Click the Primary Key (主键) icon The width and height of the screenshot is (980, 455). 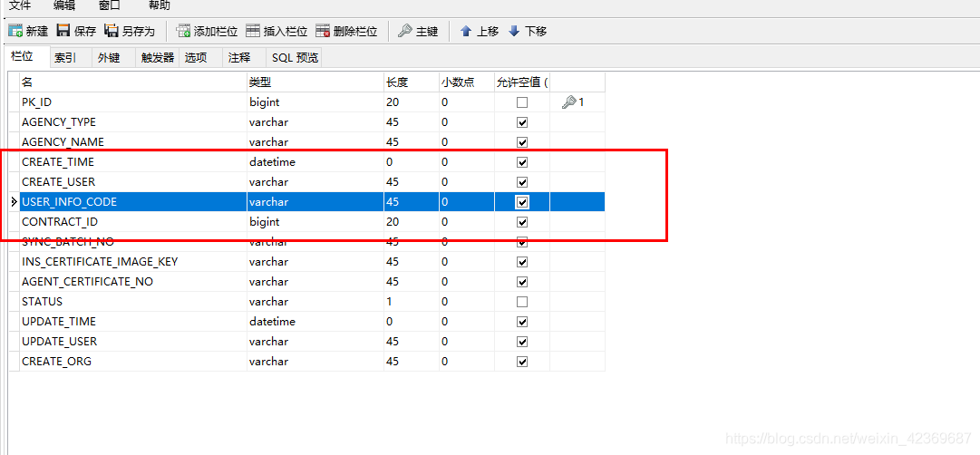pos(405,31)
